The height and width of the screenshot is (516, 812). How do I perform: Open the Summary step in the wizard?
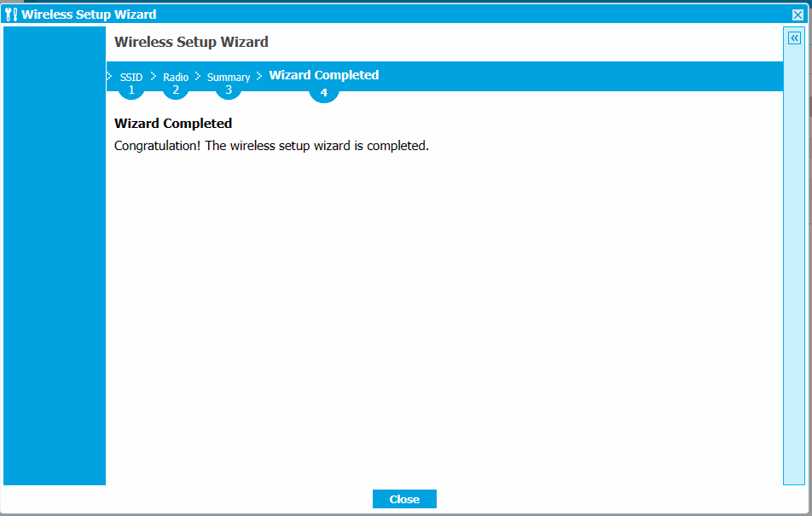(229, 78)
